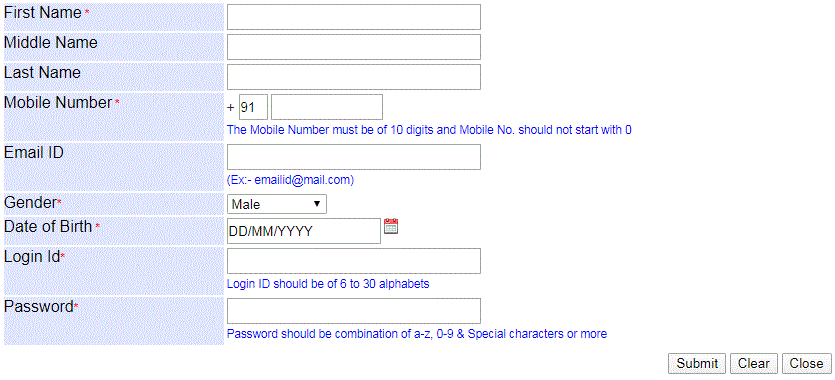Focus the First Name text box
Screen dimensions: 835x380
(x=354, y=17)
